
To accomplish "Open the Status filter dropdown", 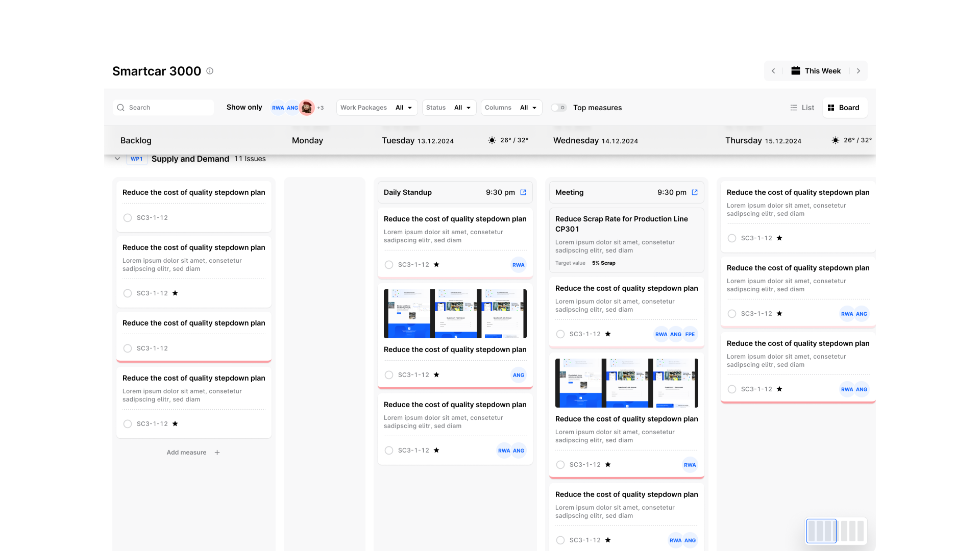I will (449, 108).
